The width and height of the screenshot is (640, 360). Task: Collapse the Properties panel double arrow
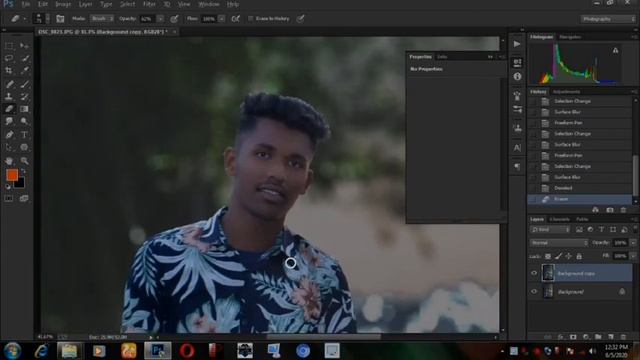(x=490, y=57)
